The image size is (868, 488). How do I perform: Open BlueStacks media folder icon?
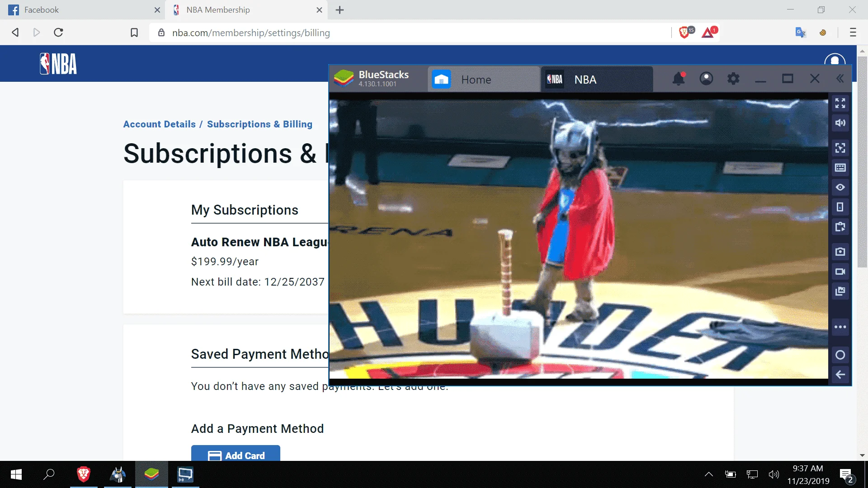pyautogui.click(x=840, y=291)
